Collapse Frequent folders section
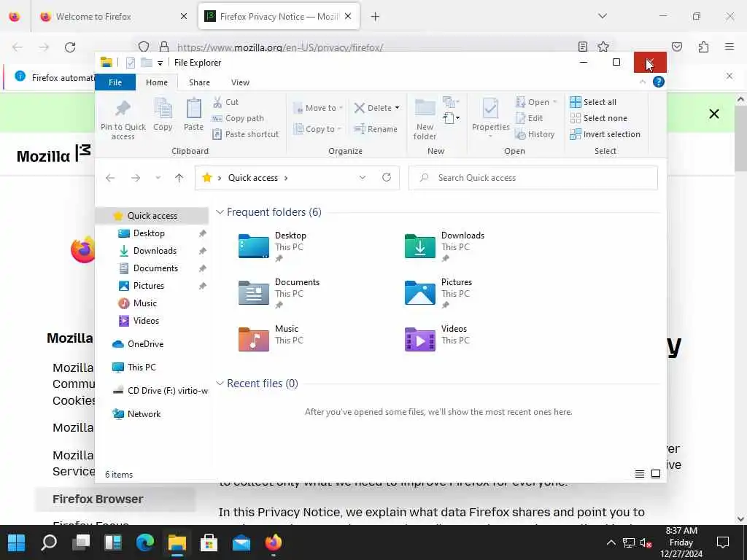 [220, 212]
